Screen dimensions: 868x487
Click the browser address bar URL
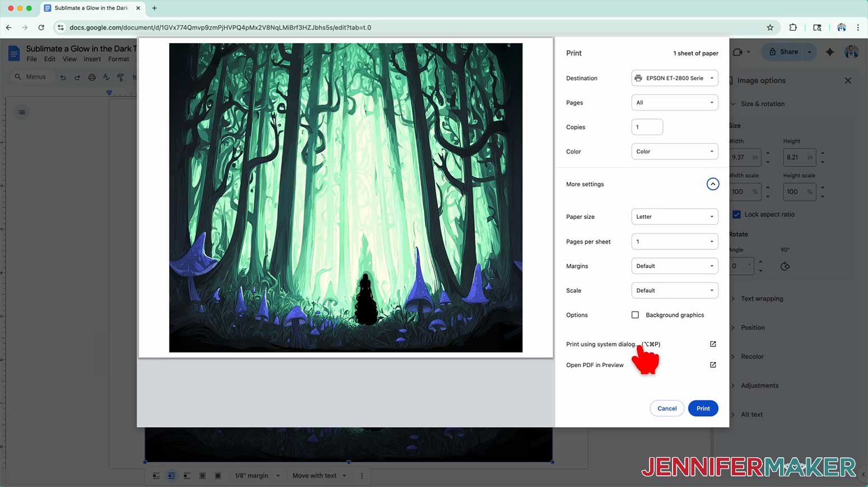click(x=220, y=27)
